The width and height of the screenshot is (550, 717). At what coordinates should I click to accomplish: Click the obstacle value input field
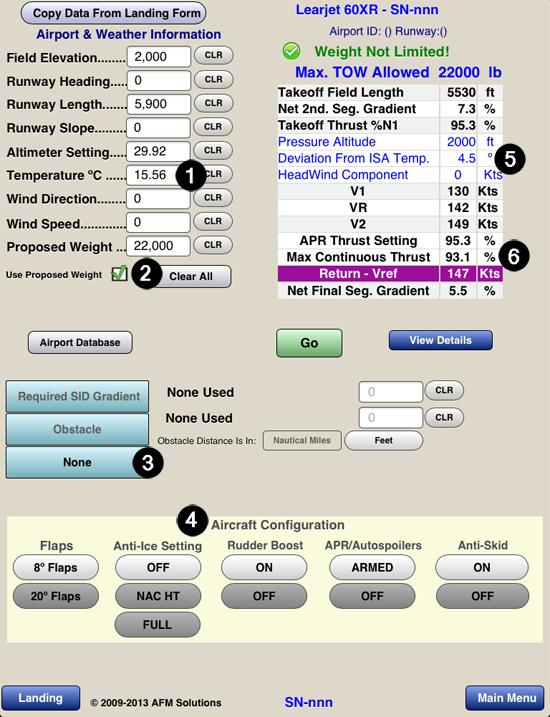pos(391,417)
